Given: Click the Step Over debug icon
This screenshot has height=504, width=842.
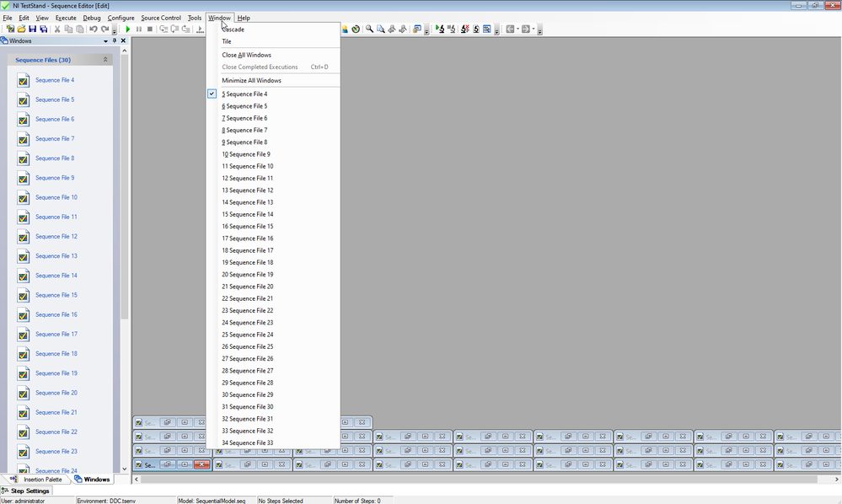Looking at the screenshot, I should coord(175,29).
